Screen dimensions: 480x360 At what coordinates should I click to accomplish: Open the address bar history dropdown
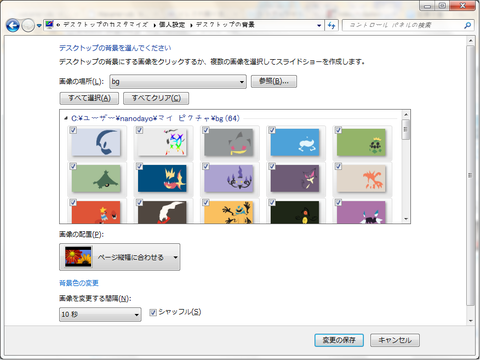click(x=319, y=25)
